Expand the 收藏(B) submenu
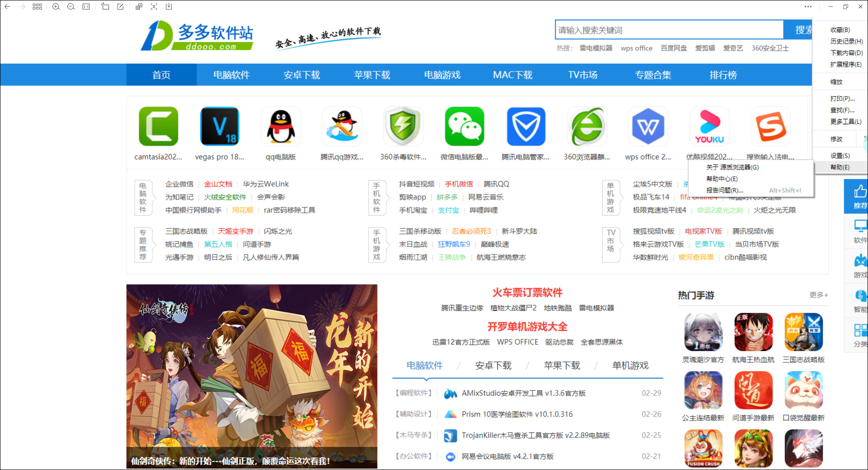The image size is (868, 470). click(x=840, y=30)
